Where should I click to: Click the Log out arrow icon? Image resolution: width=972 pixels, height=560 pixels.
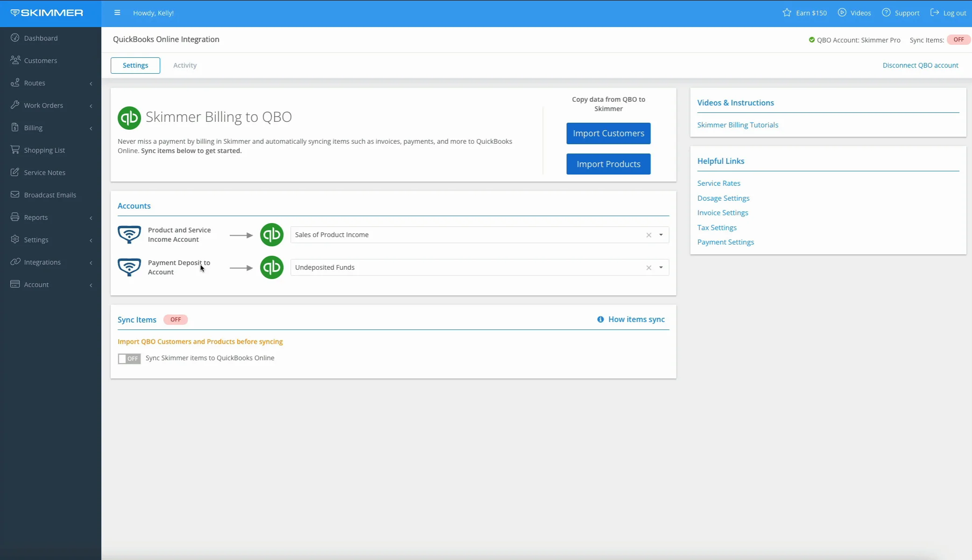click(935, 13)
